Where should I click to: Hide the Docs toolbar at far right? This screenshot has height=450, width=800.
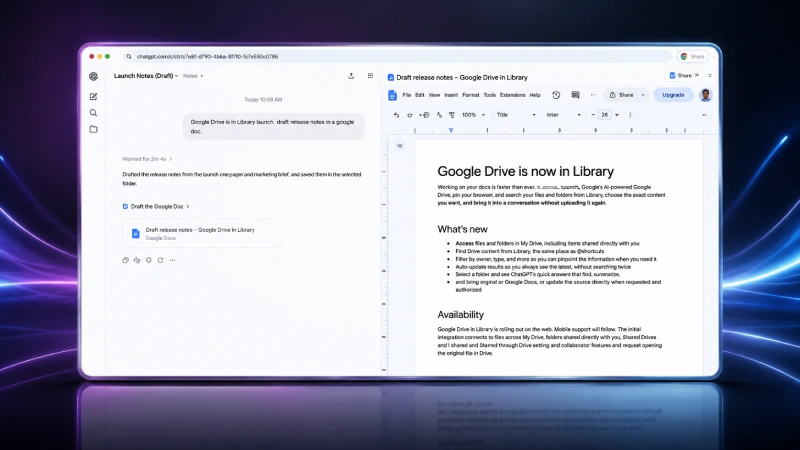coord(704,115)
